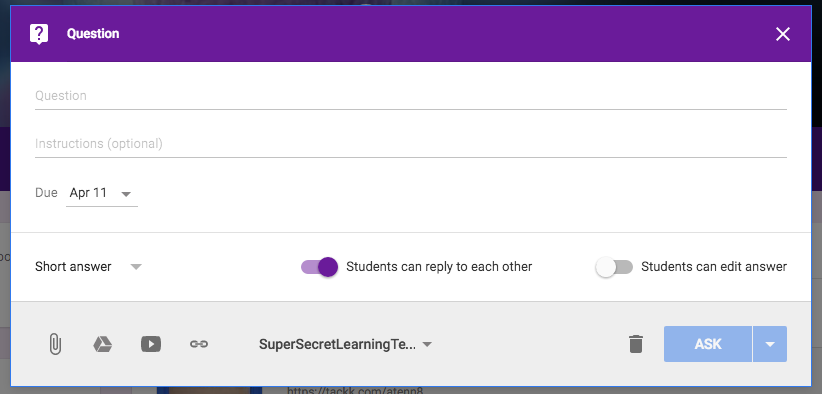Enable Students can edit answer switch
The image size is (822, 394).
coord(614,267)
